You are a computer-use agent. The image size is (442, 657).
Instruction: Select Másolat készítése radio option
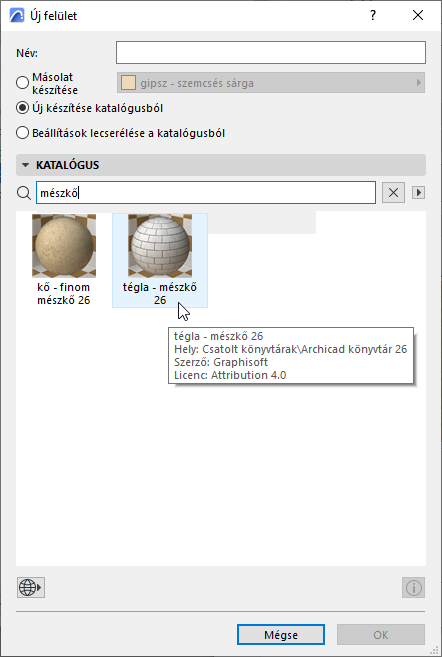(22, 83)
